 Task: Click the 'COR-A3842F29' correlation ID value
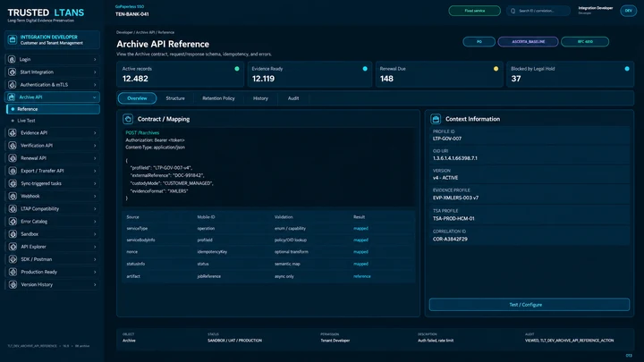point(450,240)
